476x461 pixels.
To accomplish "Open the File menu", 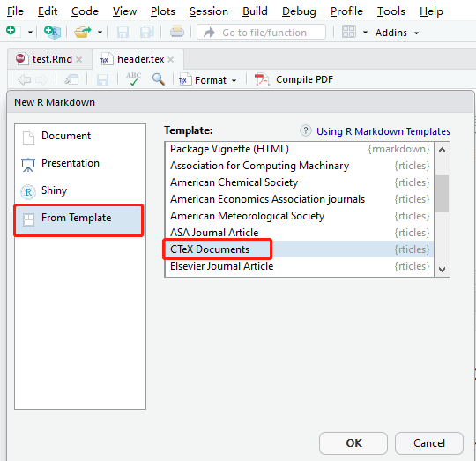I will pyautogui.click(x=15, y=11).
